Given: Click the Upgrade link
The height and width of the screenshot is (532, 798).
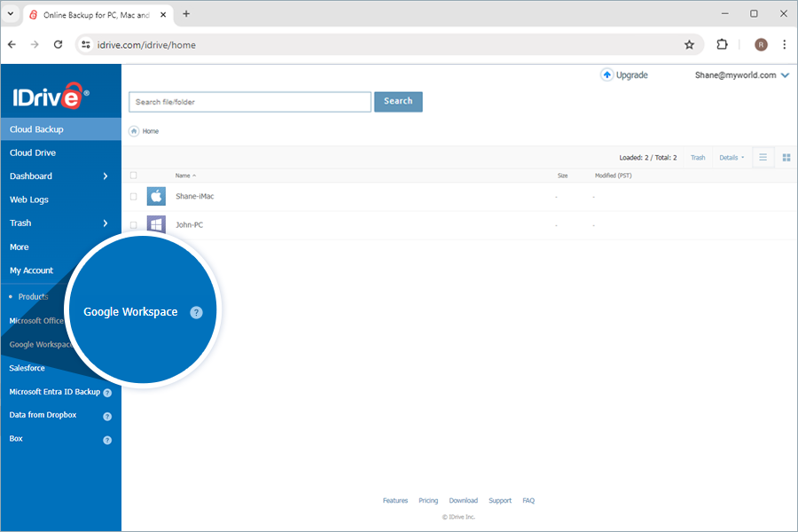Looking at the screenshot, I should click(631, 74).
